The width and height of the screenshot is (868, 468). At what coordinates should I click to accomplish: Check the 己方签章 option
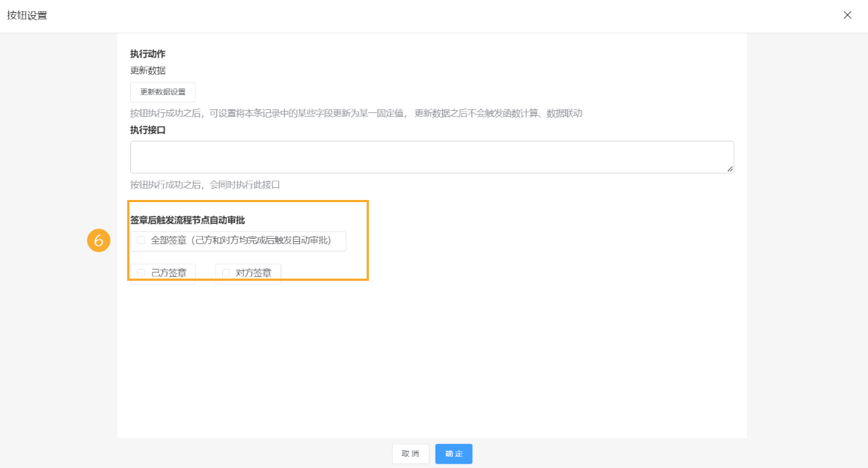pyautogui.click(x=140, y=272)
